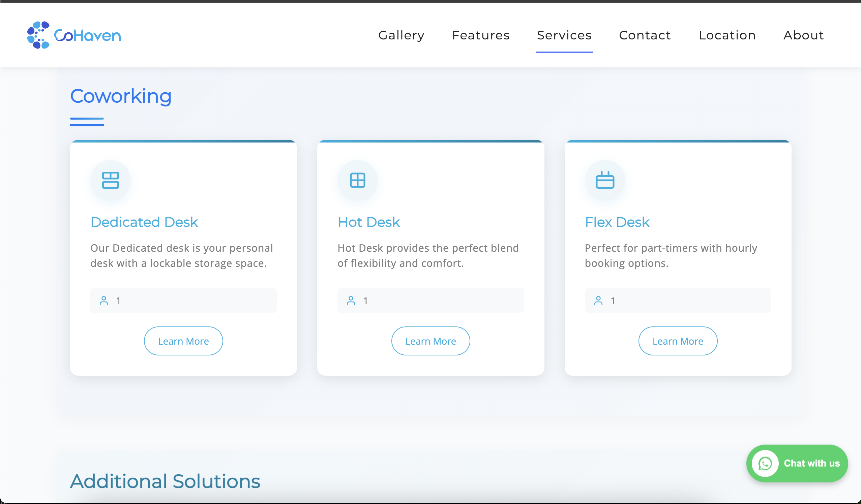Click the Flex Desk calendar icon
The width and height of the screenshot is (861, 504).
pyautogui.click(x=605, y=180)
